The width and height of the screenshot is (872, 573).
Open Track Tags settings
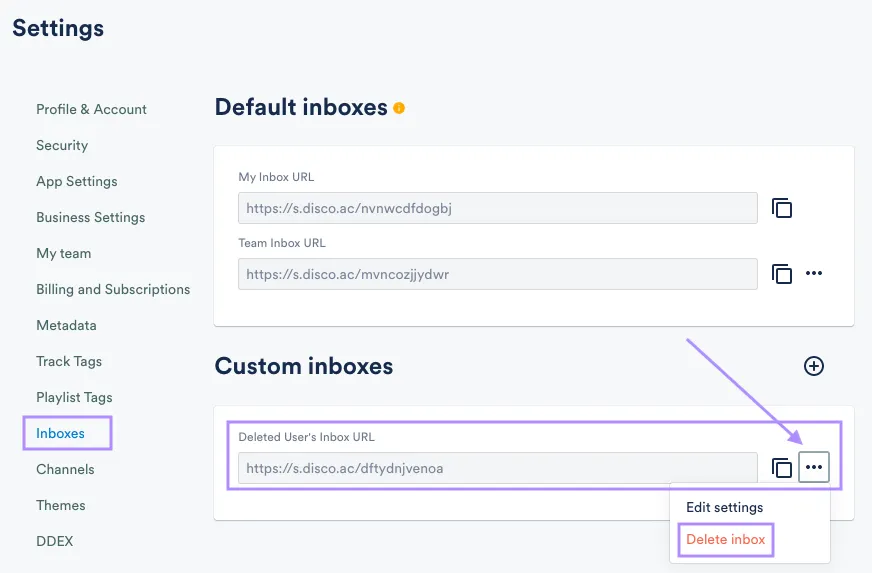coord(69,361)
